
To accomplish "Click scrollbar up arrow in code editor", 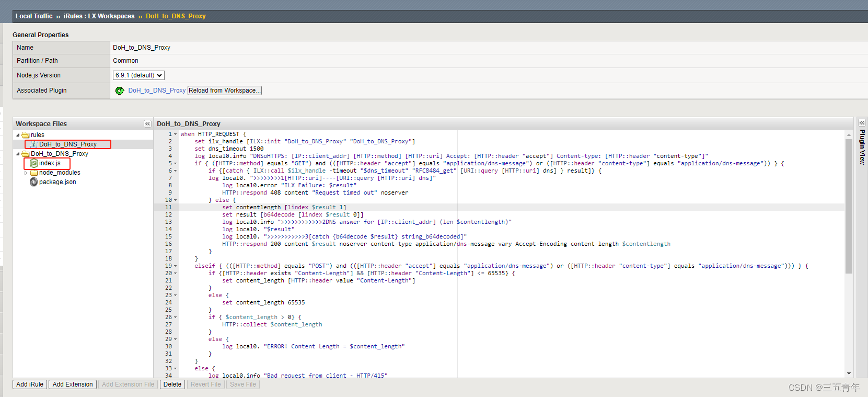I will [x=849, y=134].
